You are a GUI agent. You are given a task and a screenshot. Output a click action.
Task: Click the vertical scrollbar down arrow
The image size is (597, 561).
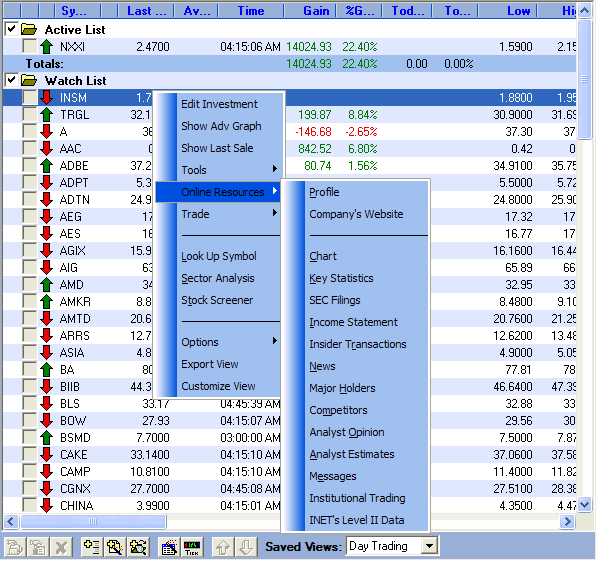click(584, 505)
